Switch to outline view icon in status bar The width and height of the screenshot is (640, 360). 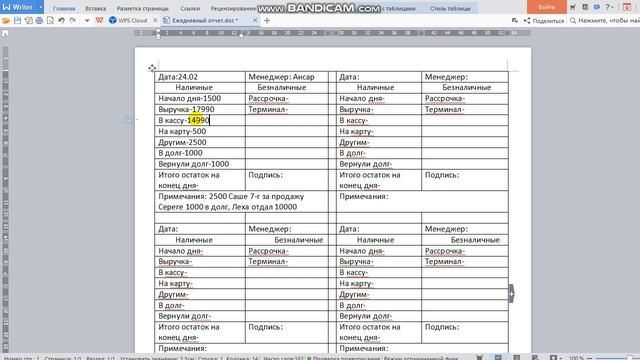(517, 358)
